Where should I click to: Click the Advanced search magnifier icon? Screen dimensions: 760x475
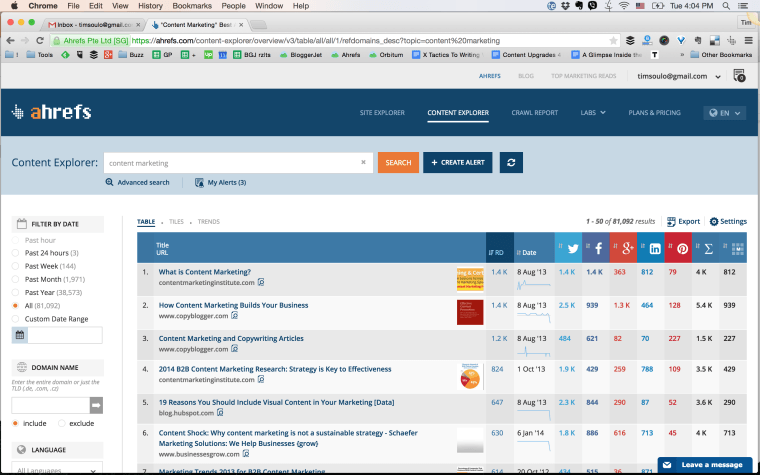[110, 183]
